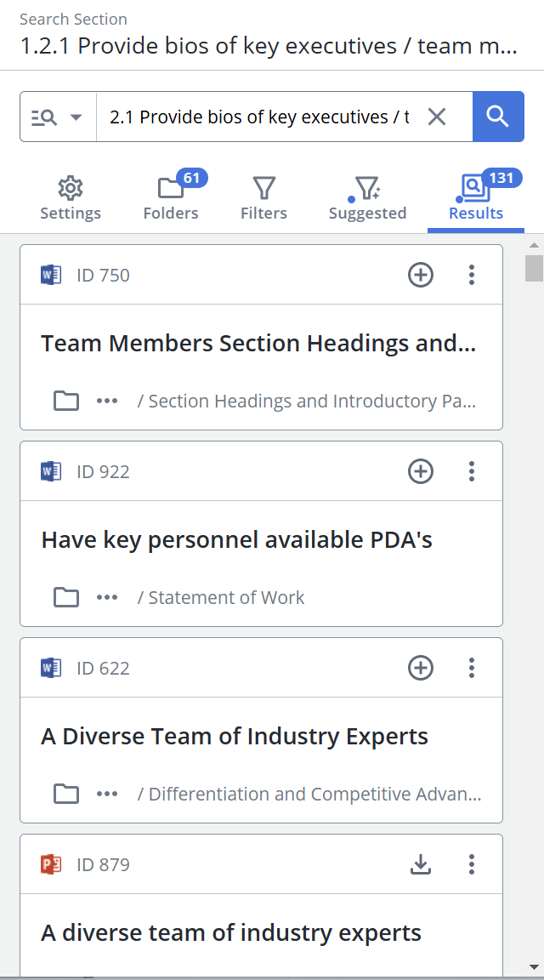Add ID 750 with the plus icon
Viewport: 544px width, 980px height.
pos(421,275)
